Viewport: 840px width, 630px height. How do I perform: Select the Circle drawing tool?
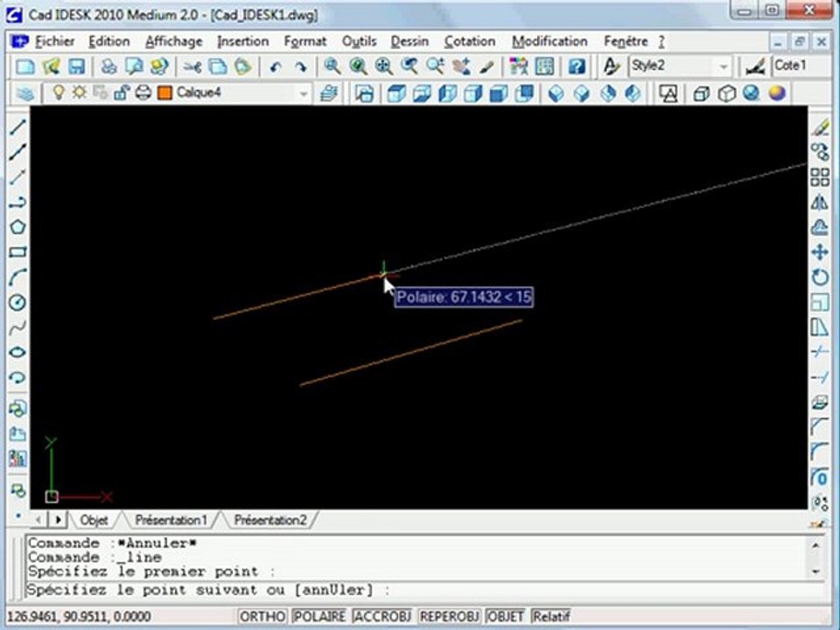click(x=17, y=302)
